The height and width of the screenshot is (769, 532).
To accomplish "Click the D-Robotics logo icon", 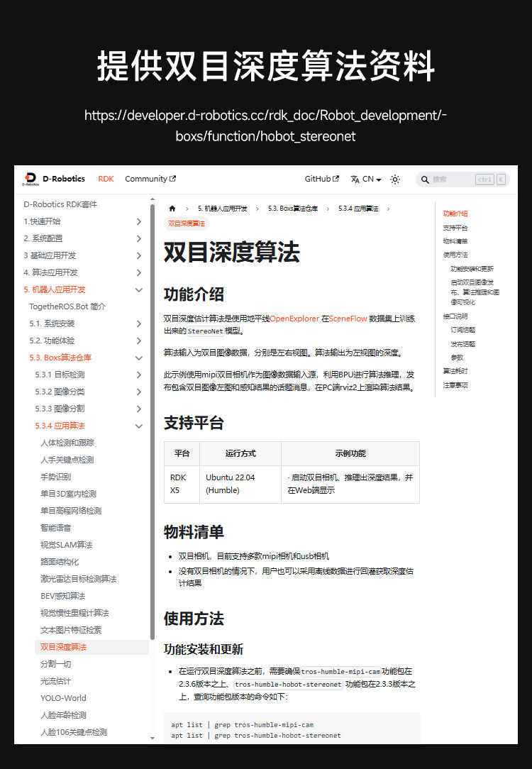I will coord(31,179).
